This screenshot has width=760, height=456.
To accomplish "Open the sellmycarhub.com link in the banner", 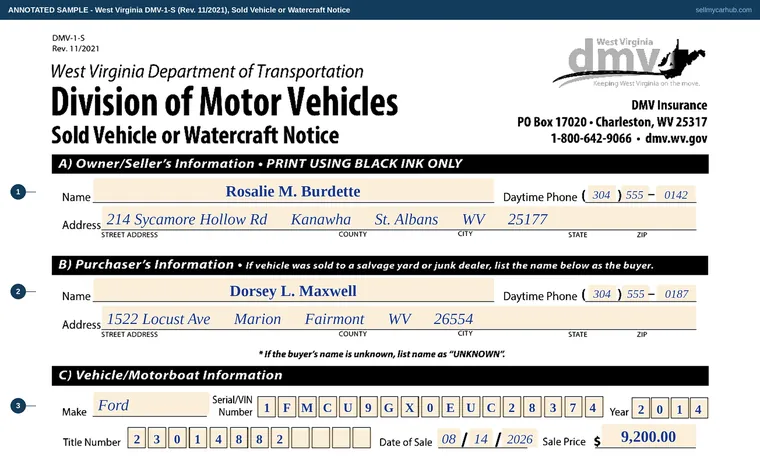I will point(723,10).
